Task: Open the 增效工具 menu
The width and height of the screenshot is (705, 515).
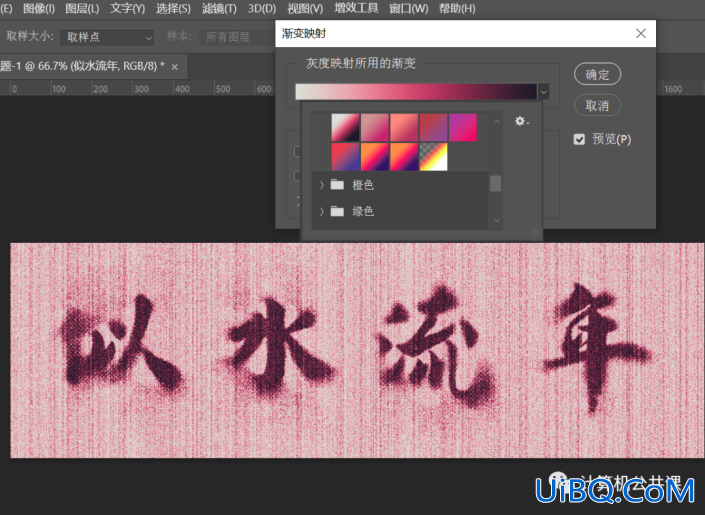Action: click(356, 8)
